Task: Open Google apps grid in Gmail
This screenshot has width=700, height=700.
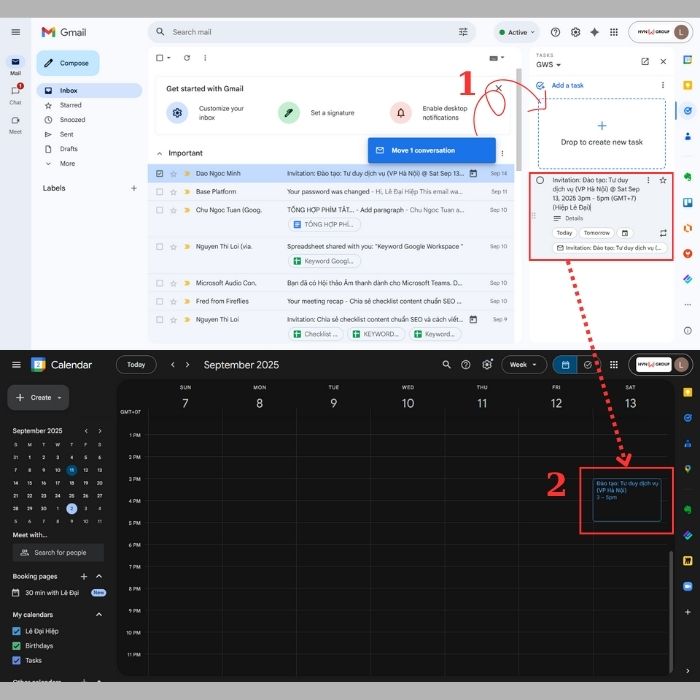Action: point(614,32)
